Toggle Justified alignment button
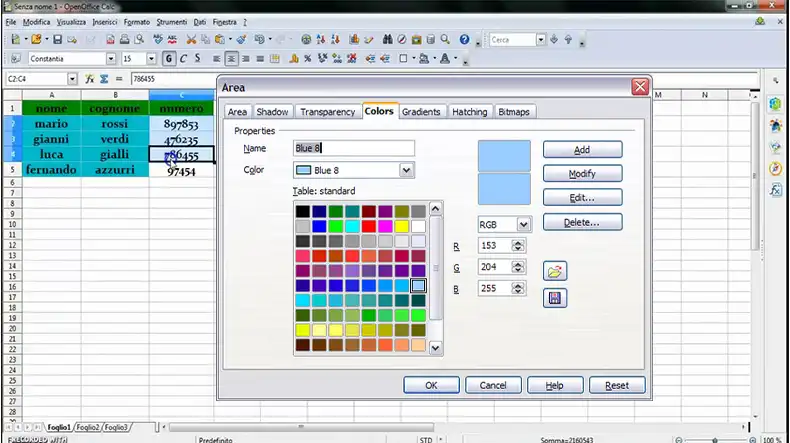Screen dimensions: 790x443 pyautogui.click(x=260, y=59)
